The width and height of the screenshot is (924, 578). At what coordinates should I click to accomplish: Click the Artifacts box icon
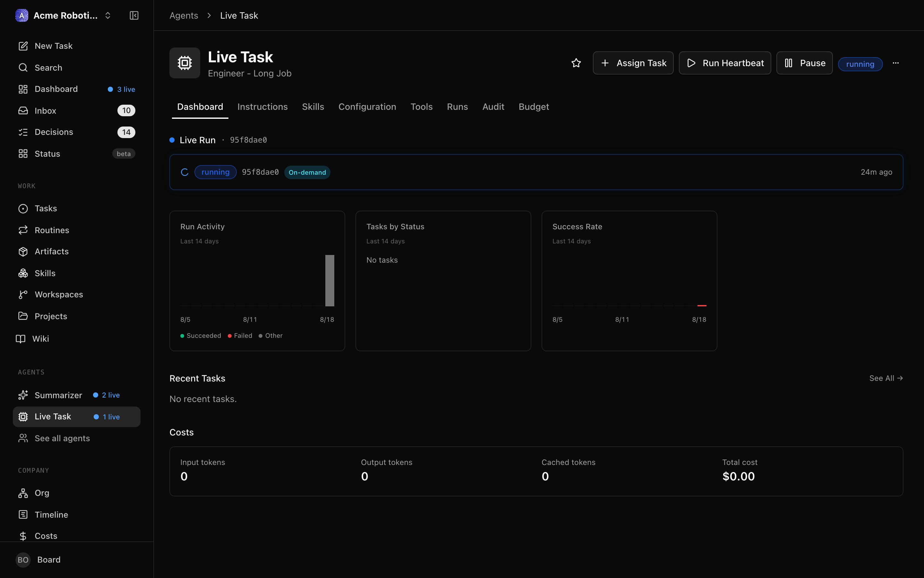click(x=23, y=251)
